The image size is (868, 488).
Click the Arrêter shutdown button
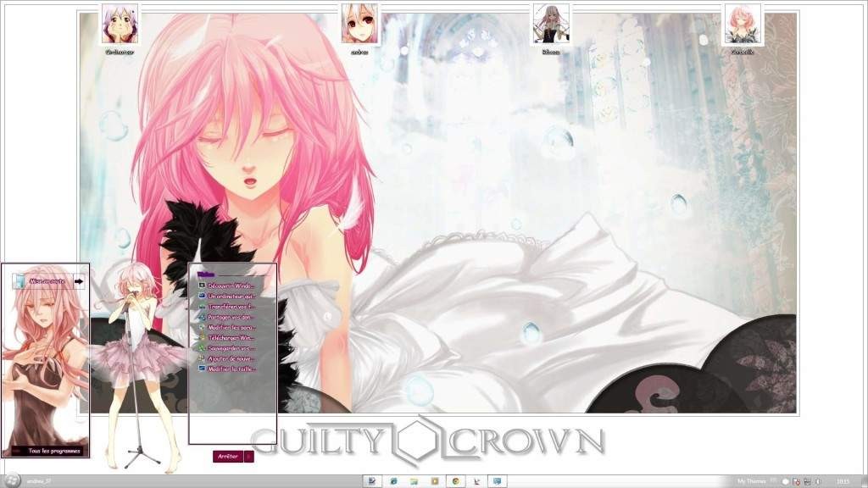tap(227, 454)
